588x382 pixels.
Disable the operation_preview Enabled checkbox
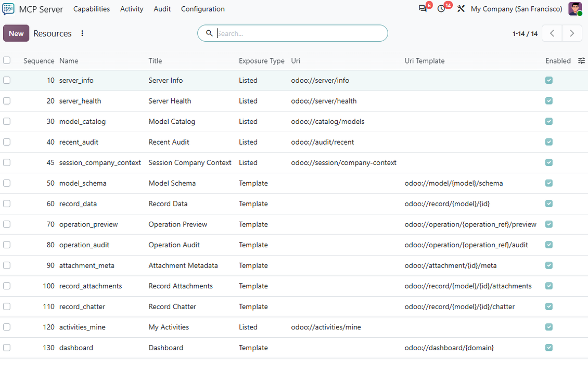(x=549, y=224)
